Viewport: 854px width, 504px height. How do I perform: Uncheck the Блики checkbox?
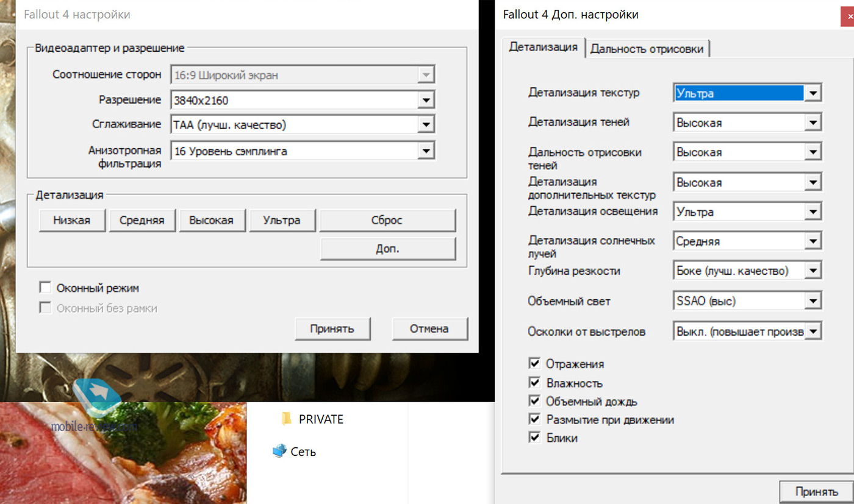point(535,438)
